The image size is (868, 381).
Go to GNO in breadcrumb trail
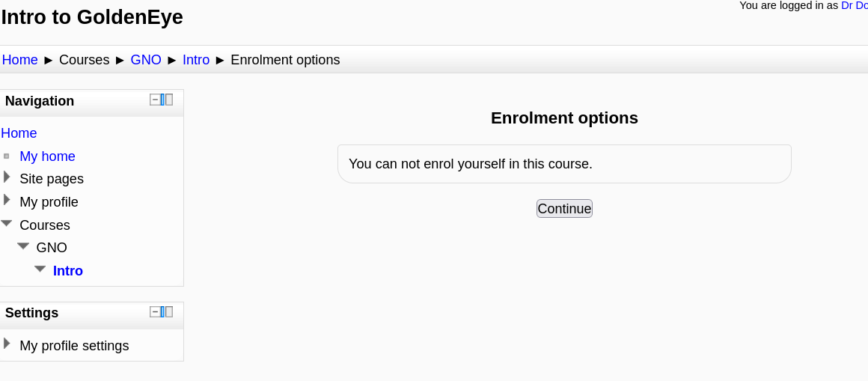[x=146, y=60]
